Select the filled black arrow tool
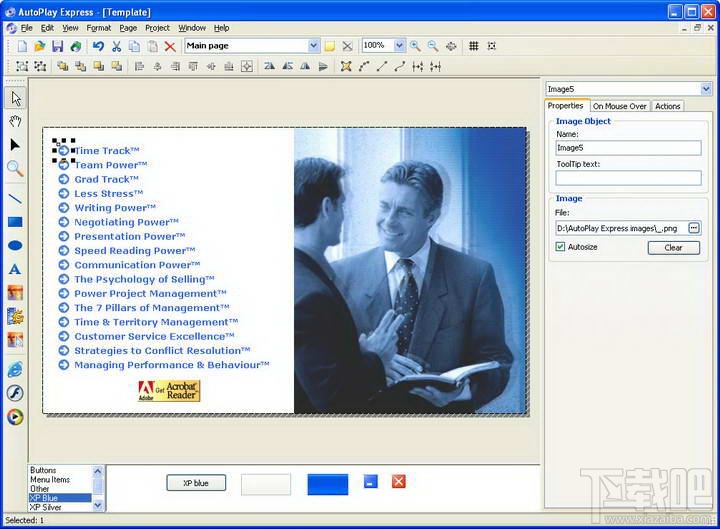This screenshot has width=720, height=529. tap(15, 145)
